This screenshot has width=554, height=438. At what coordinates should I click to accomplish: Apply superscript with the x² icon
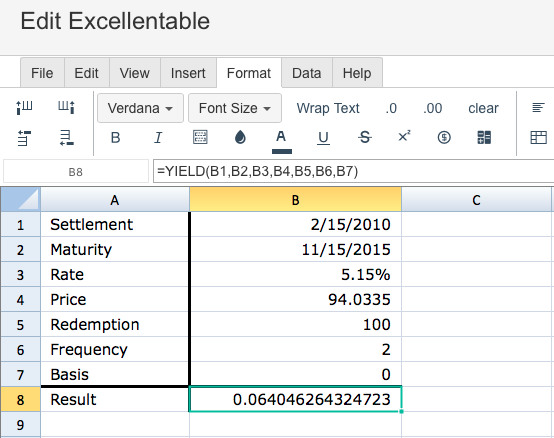404,137
